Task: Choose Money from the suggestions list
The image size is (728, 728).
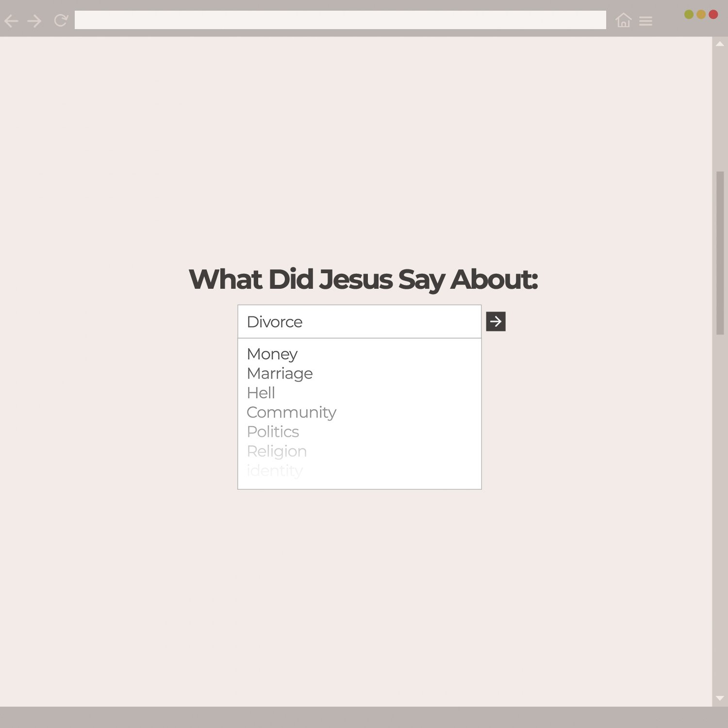Action: (x=272, y=354)
